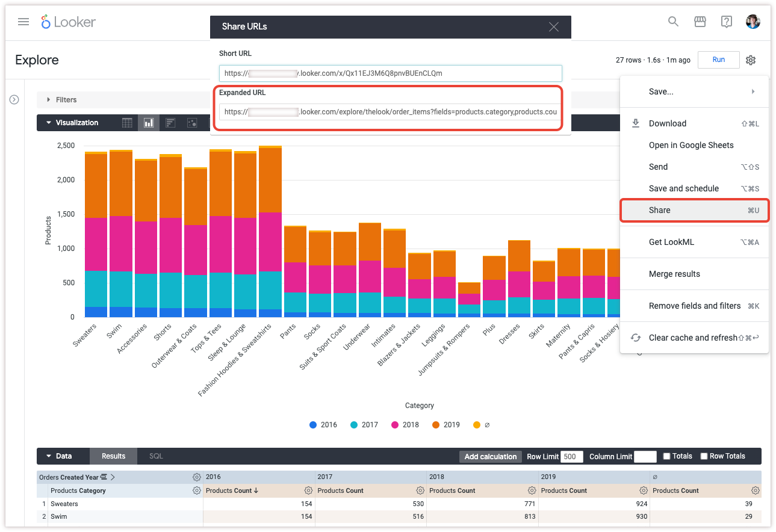Open the Marketplace storefront icon
Image resolution: width=776 pixels, height=532 pixels.
click(700, 22)
